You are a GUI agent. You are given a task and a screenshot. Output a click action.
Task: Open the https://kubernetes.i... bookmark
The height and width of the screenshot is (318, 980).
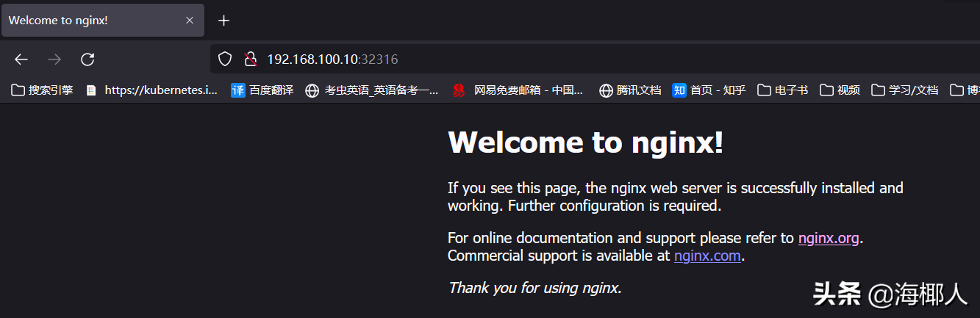click(152, 90)
